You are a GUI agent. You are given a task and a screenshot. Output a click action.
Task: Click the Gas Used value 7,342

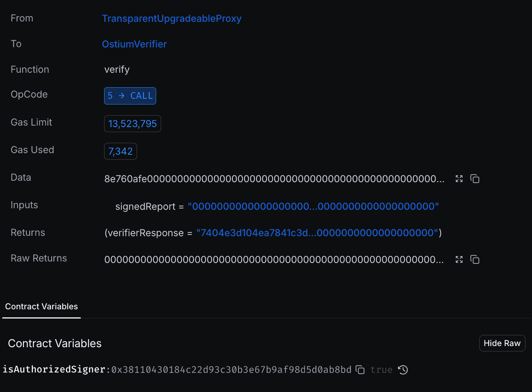(121, 151)
